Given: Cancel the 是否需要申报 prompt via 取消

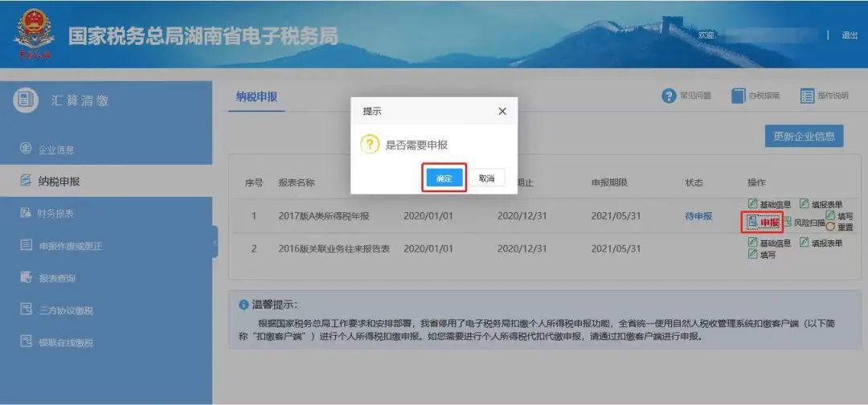Looking at the screenshot, I should [x=486, y=178].
